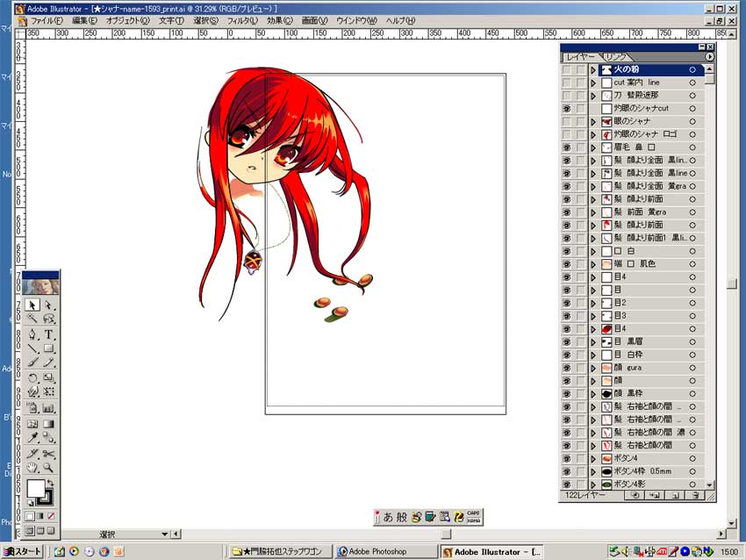Hide the 灼眼のシャナcut layer
Viewport: 746px width, 560px height.
(566, 109)
